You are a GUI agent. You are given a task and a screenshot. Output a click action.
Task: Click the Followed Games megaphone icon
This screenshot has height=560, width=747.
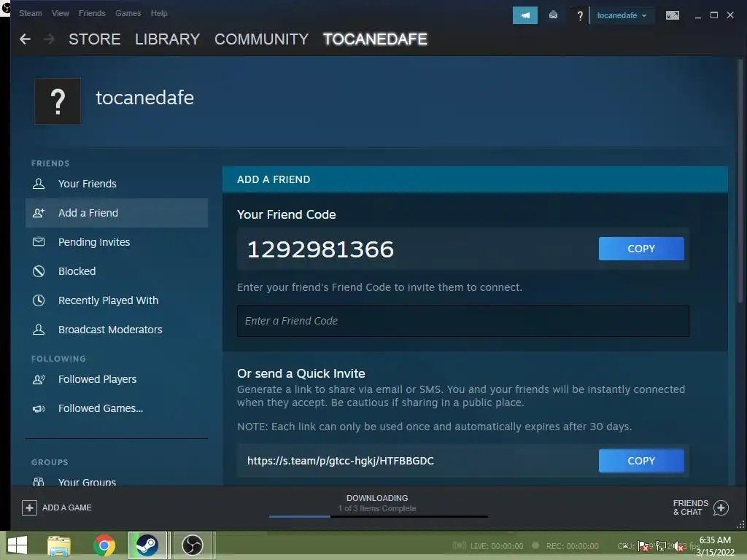click(39, 408)
